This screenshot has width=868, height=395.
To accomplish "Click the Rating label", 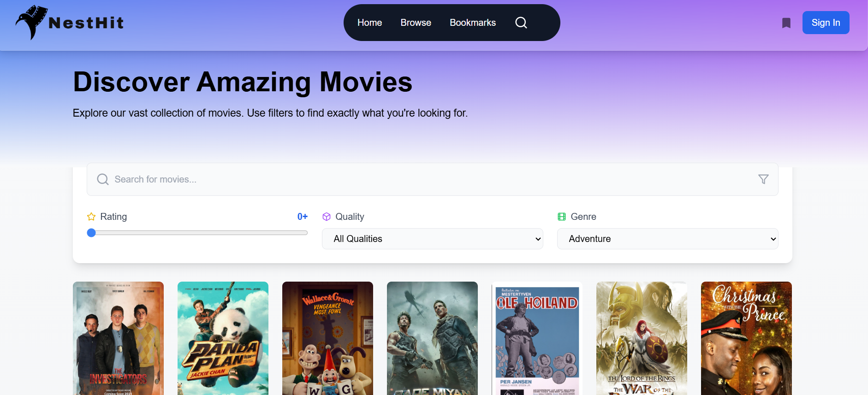I will pos(113,217).
